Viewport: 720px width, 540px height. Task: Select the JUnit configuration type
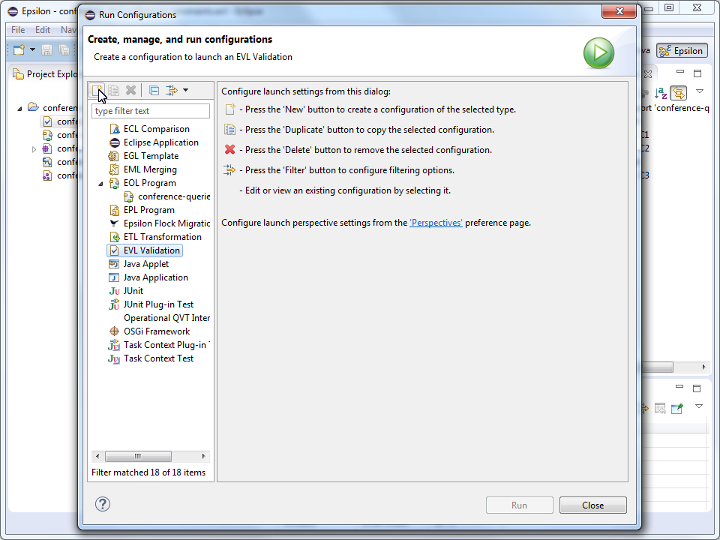click(x=133, y=291)
